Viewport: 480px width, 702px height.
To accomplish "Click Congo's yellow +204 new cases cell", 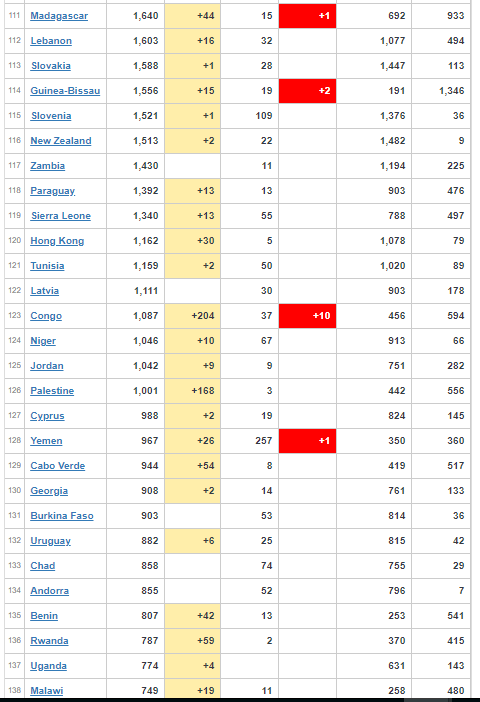I will pyautogui.click(x=193, y=316).
